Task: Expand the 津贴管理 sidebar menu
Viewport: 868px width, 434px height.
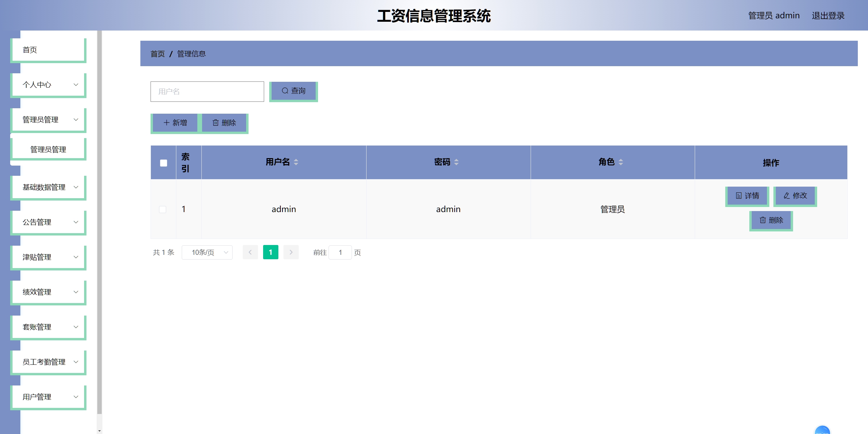Action: (48, 258)
